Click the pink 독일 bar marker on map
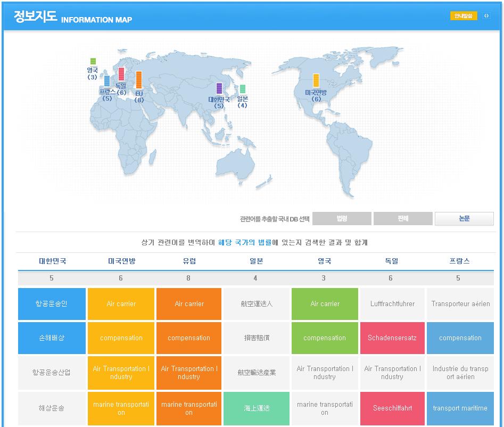 pos(121,74)
